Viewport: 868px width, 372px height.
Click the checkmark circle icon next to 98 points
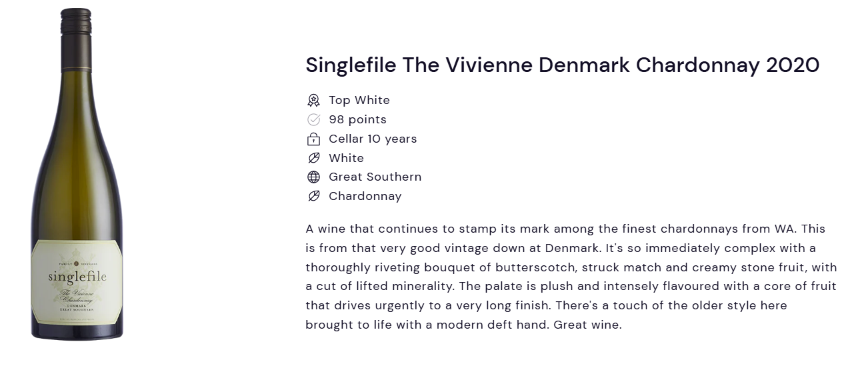313,119
